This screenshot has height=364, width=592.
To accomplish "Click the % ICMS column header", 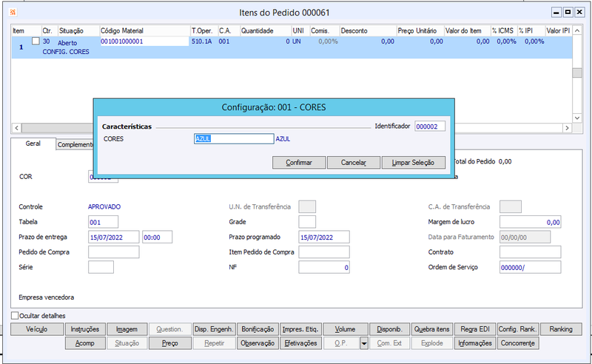I will [503, 30].
